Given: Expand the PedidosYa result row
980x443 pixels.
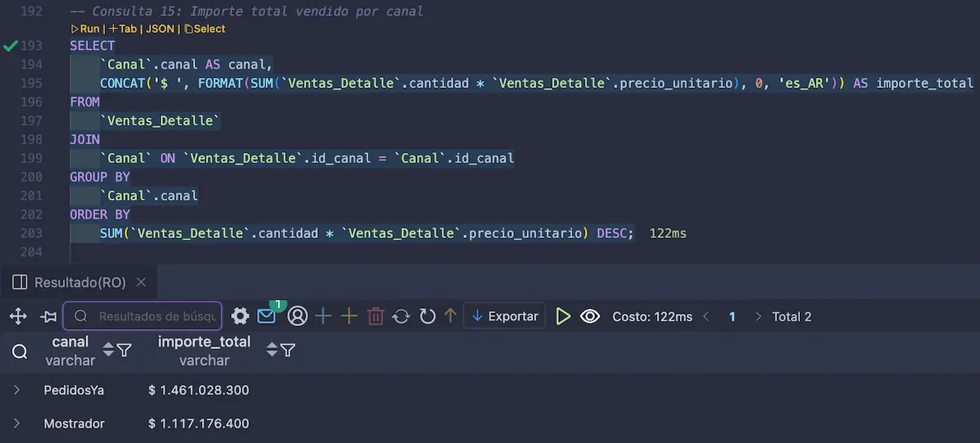Looking at the screenshot, I should (x=17, y=389).
